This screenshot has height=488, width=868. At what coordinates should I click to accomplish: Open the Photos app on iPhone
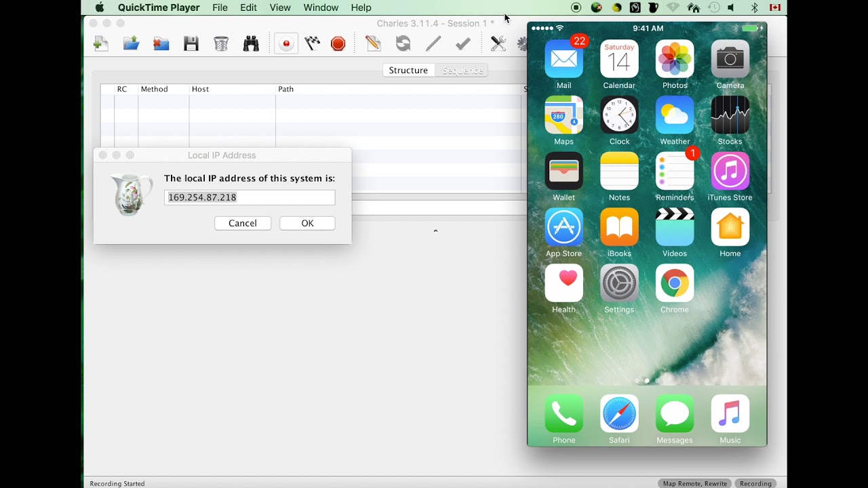point(675,58)
